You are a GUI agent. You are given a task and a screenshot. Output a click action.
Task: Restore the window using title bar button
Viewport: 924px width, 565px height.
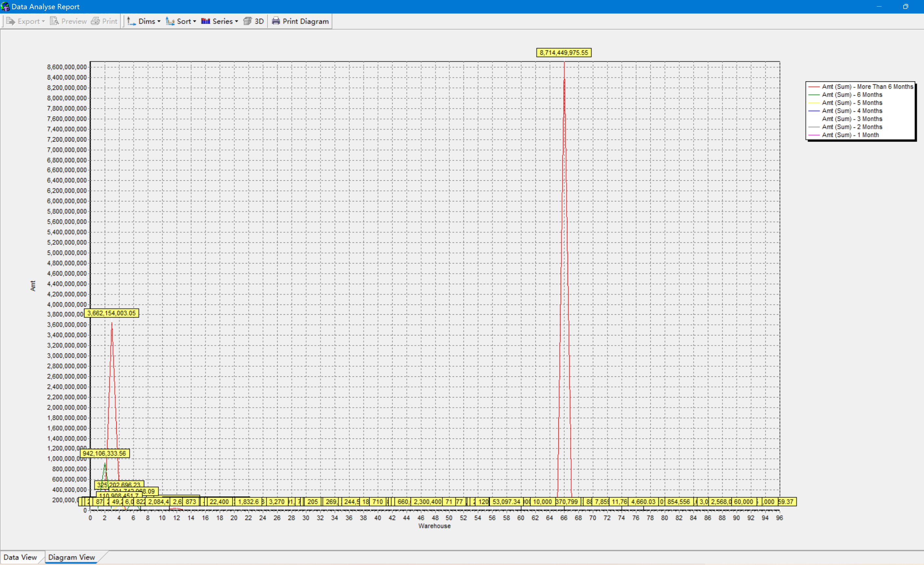pos(905,6)
